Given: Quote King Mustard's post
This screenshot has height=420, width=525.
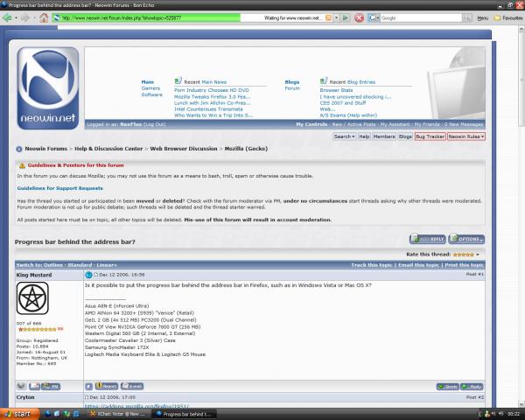Looking at the screenshot, I should pos(448,387).
